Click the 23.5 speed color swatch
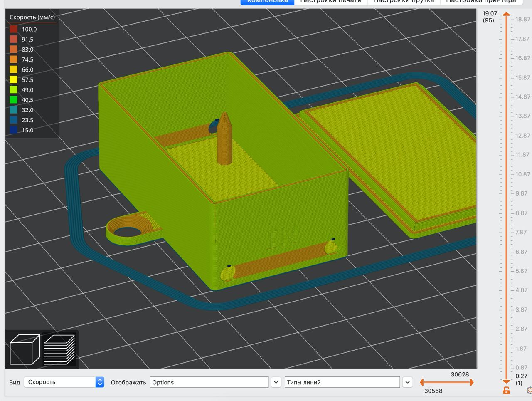 pos(14,120)
